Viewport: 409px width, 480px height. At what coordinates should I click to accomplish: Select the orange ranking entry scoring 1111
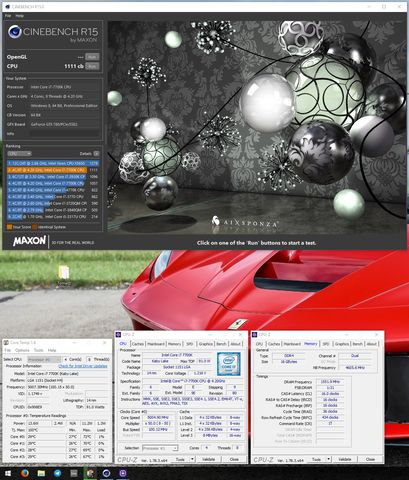click(x=53, y=170)
